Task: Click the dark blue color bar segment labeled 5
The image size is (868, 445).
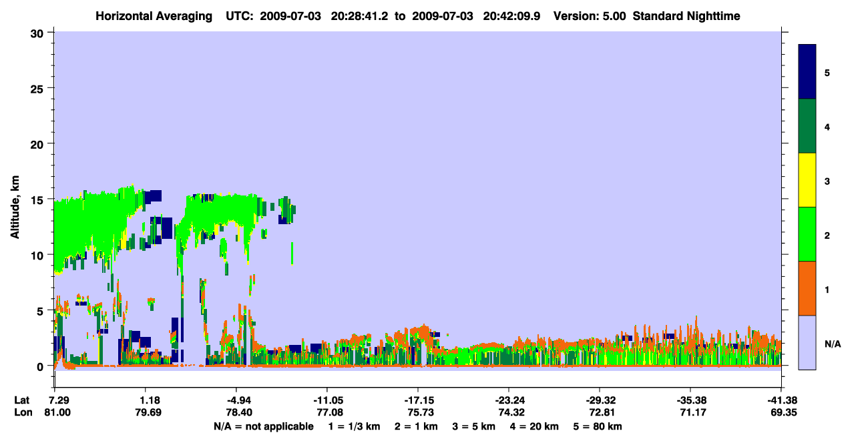Action: tap(807, 72)
